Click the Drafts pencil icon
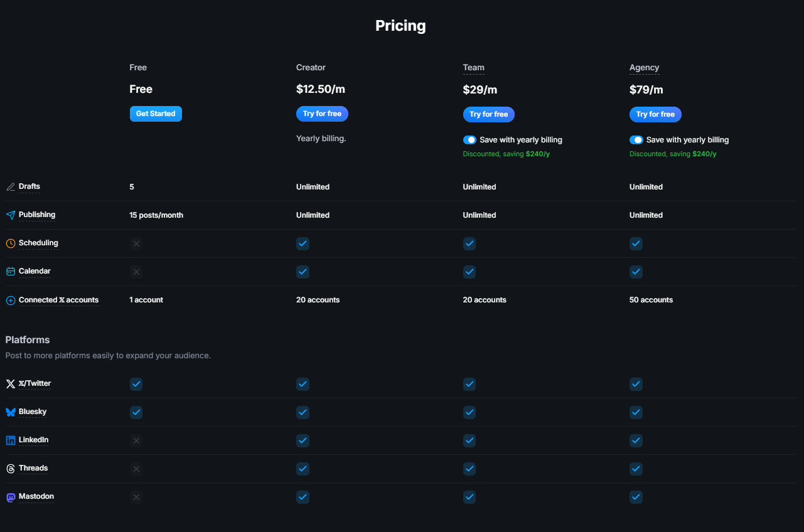 [11, 187]
